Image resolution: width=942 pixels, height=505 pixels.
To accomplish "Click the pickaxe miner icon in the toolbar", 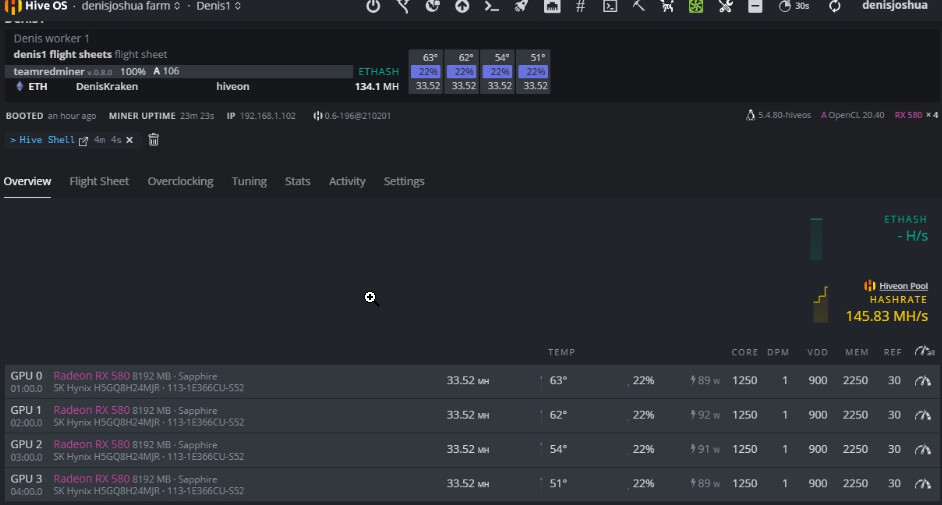I will [639, 6].
